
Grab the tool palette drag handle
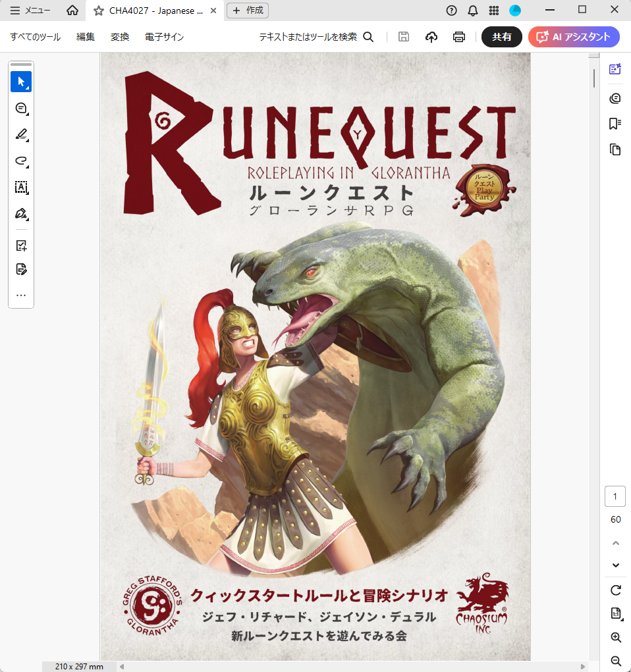21,65
